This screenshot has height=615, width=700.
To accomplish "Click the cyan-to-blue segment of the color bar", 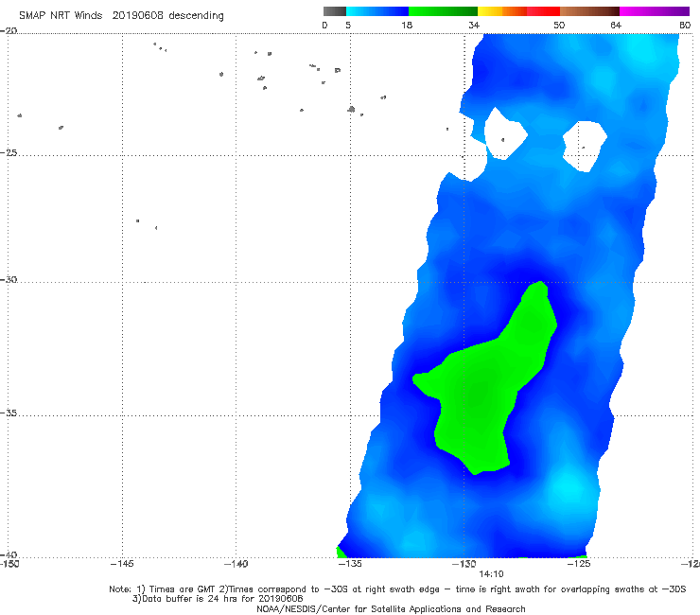I will coord(377,11).
